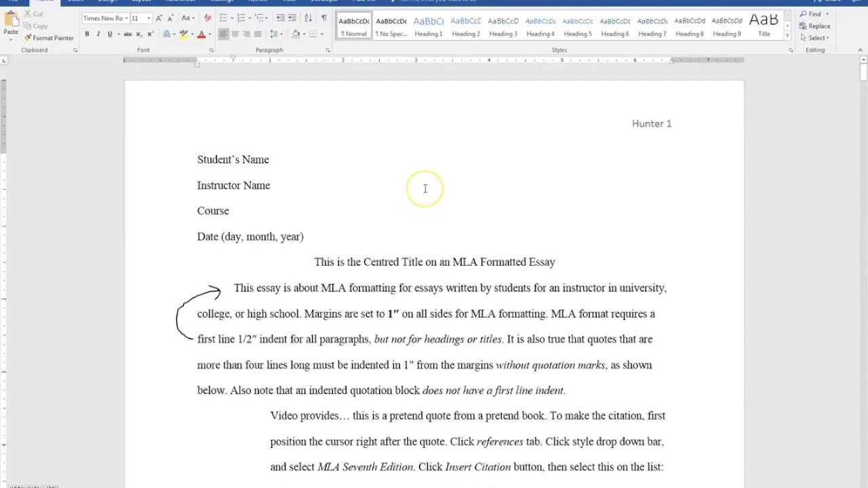Apply the Heading 1 style
Screen dimensions: 868x488
click(429, 26)
